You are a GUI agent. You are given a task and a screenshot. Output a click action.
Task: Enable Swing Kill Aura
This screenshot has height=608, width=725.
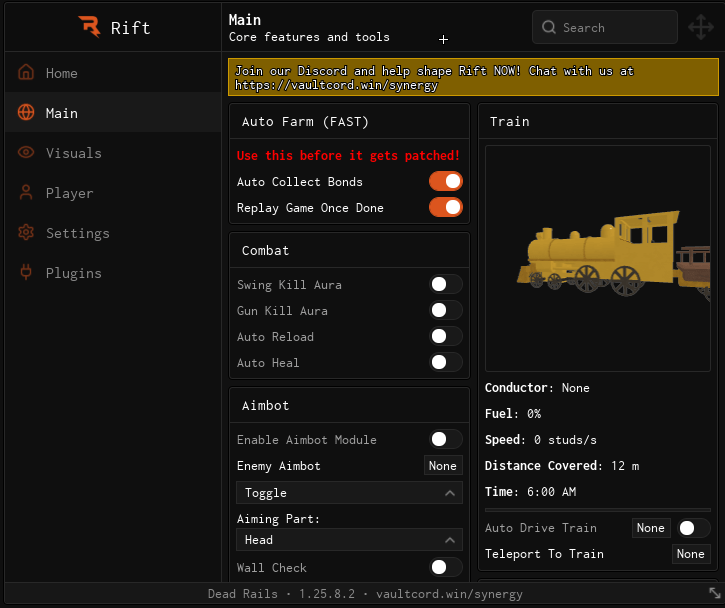446,284
